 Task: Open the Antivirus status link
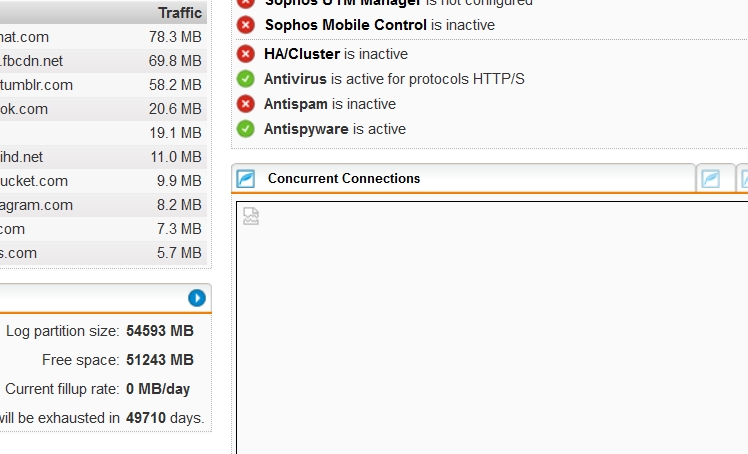tap(295, 79)
